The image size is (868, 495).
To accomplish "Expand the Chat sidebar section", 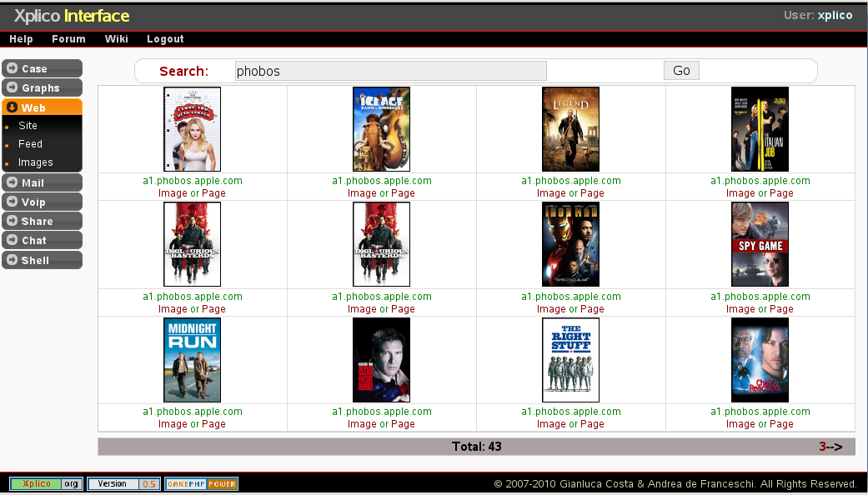I will 42,240.
